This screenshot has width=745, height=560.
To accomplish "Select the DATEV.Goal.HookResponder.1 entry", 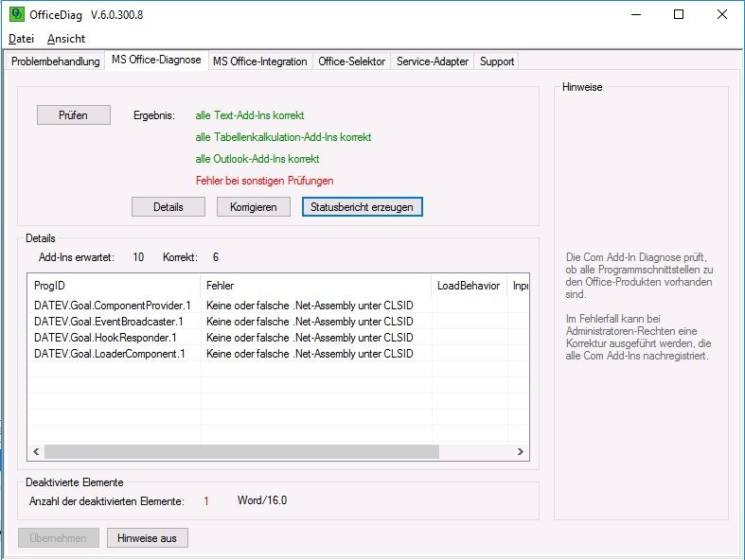I will 105,338.
